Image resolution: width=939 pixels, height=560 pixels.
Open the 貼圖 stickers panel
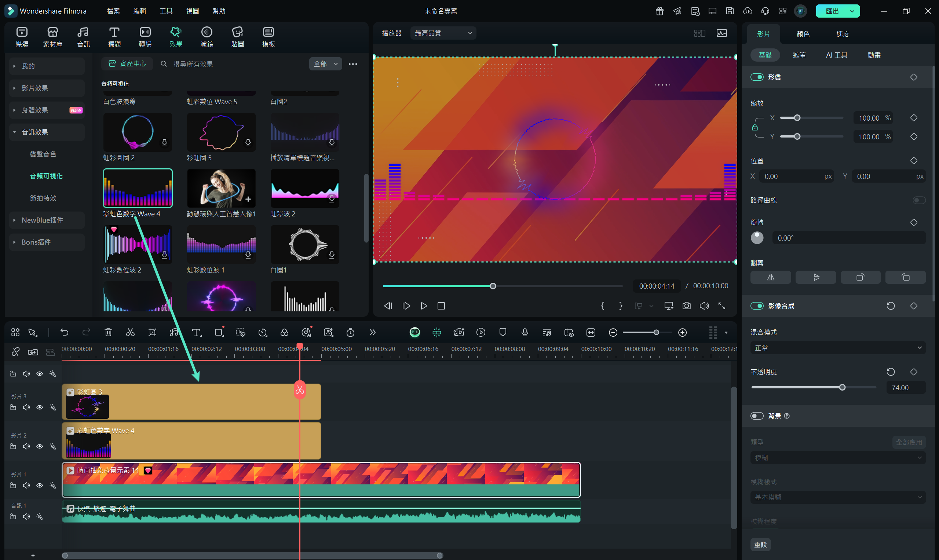pyautogui.click(x=238, y=37)
